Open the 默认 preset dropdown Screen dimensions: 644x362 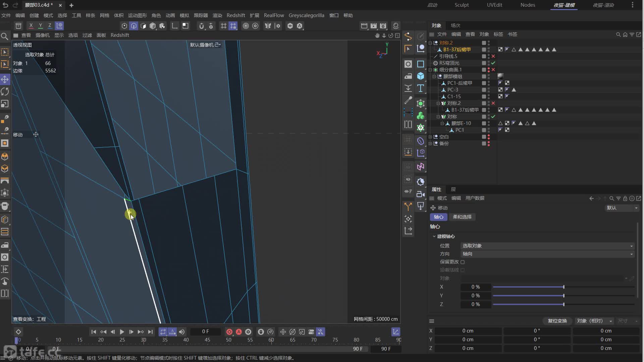pyautogui.click(x=622, y=208)
